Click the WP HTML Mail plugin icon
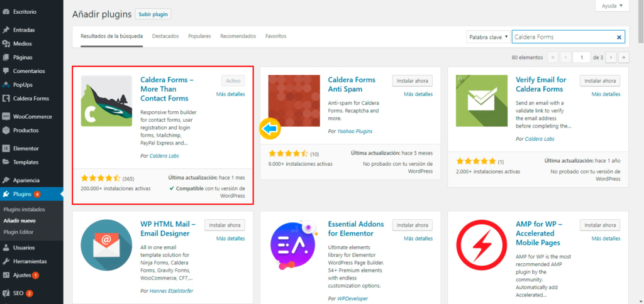 tap(106, 245)
